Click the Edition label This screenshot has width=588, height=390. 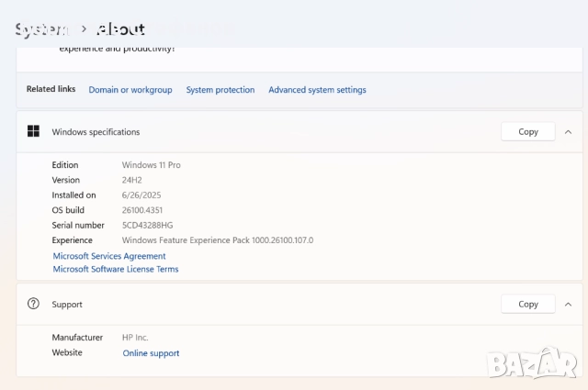65,165
